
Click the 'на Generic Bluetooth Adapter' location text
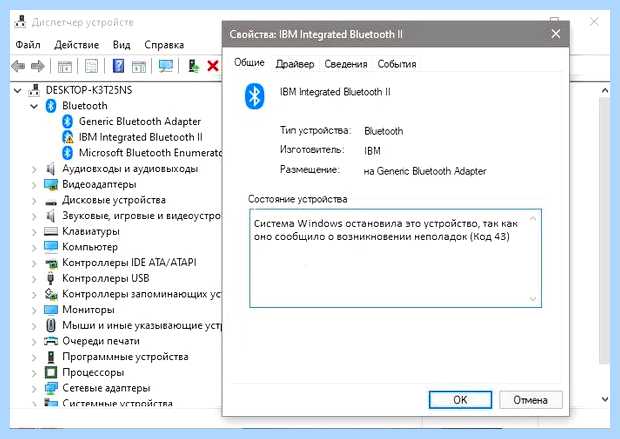click(425, 171)
